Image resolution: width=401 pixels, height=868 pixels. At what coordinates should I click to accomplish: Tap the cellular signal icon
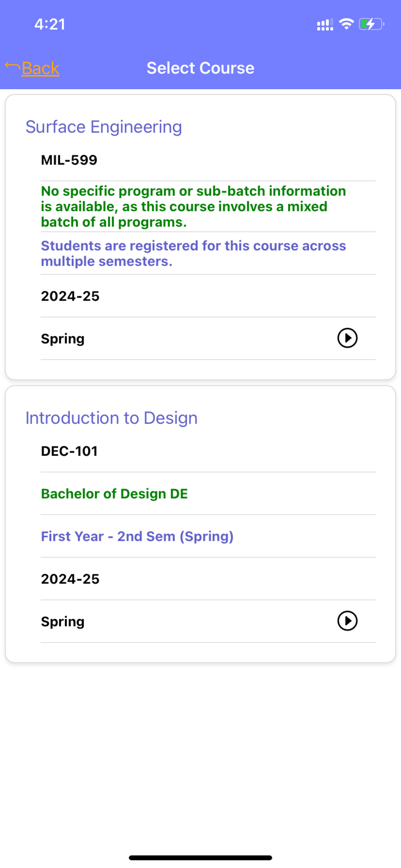click(325, 25)
